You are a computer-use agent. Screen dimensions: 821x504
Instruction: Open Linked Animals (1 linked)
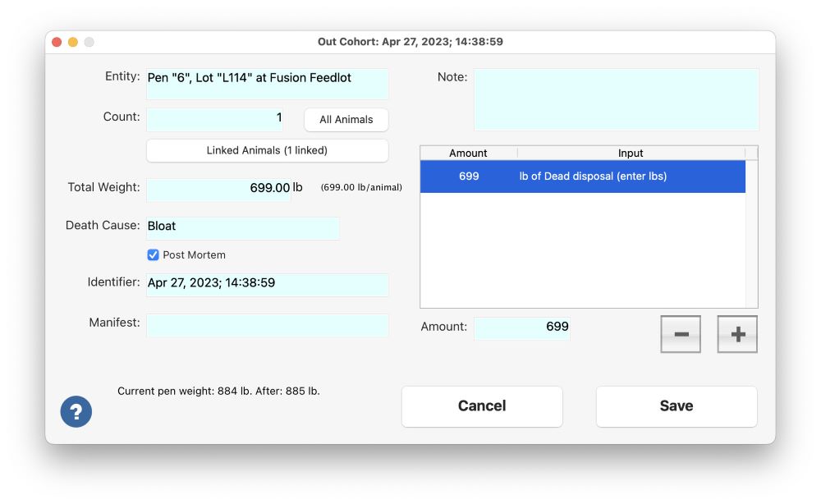pos(267,150)
